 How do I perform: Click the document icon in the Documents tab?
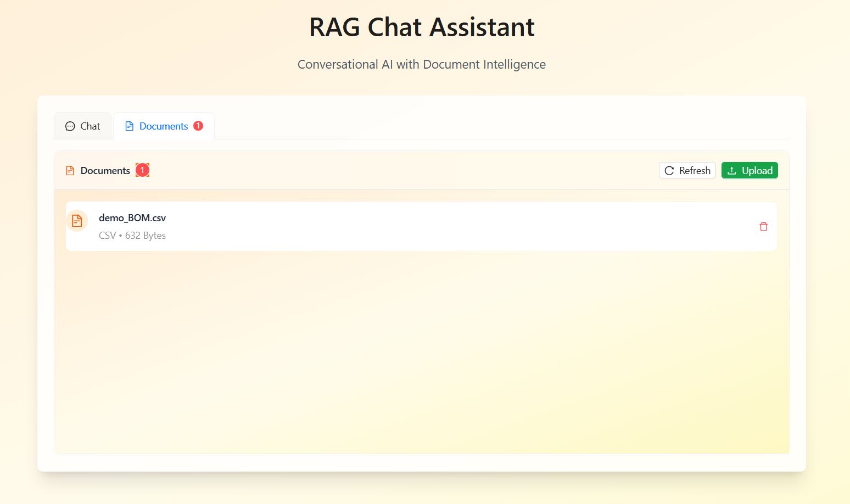pyautogui.click(x=129, y=126)
